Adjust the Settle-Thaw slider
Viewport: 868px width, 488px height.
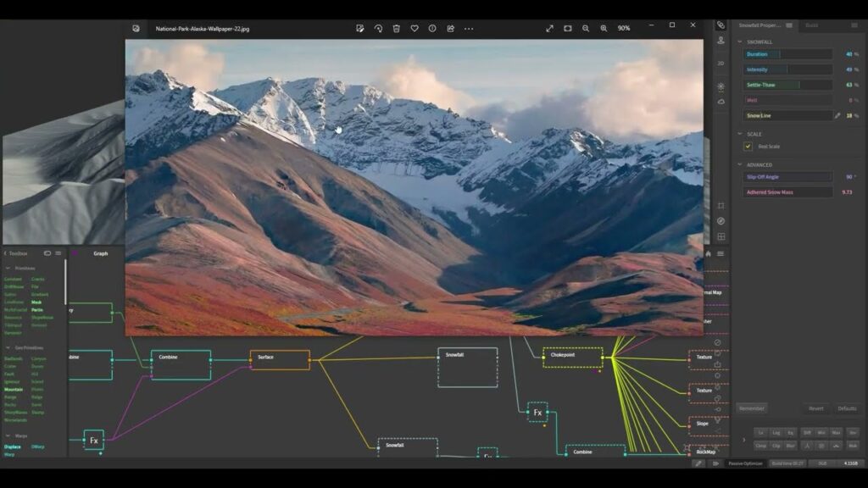pos(787,85)
